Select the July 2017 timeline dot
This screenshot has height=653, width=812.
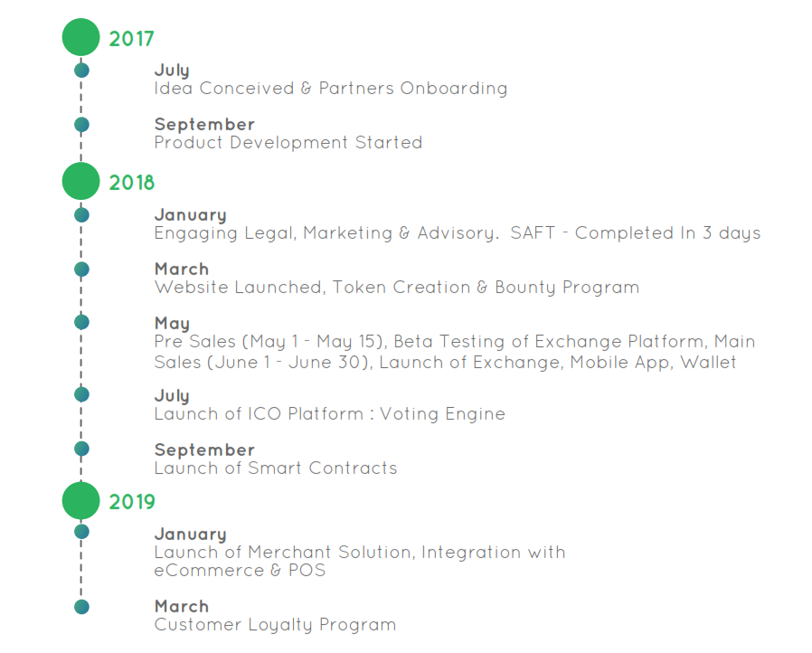coord(81,70)
